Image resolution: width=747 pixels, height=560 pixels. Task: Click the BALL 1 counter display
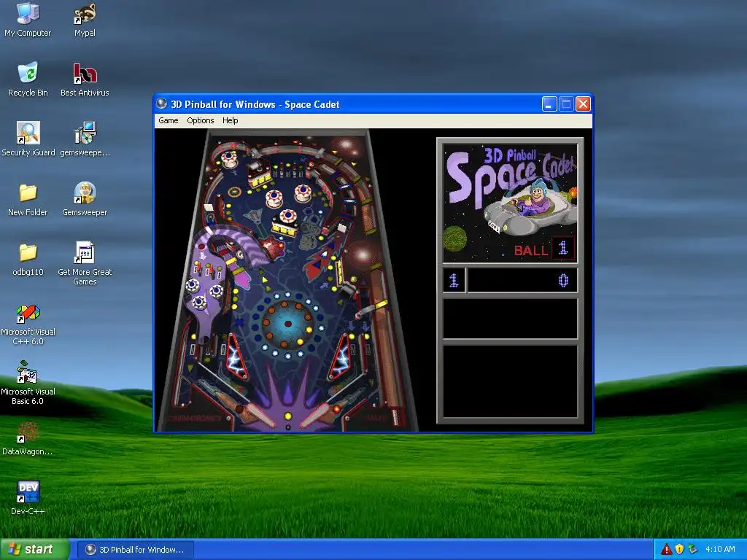pos(544,249)
